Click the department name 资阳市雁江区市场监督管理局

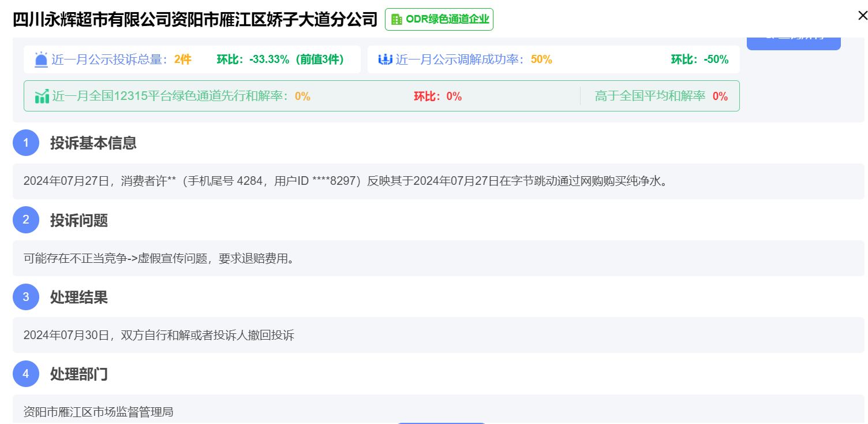point(98,412)
